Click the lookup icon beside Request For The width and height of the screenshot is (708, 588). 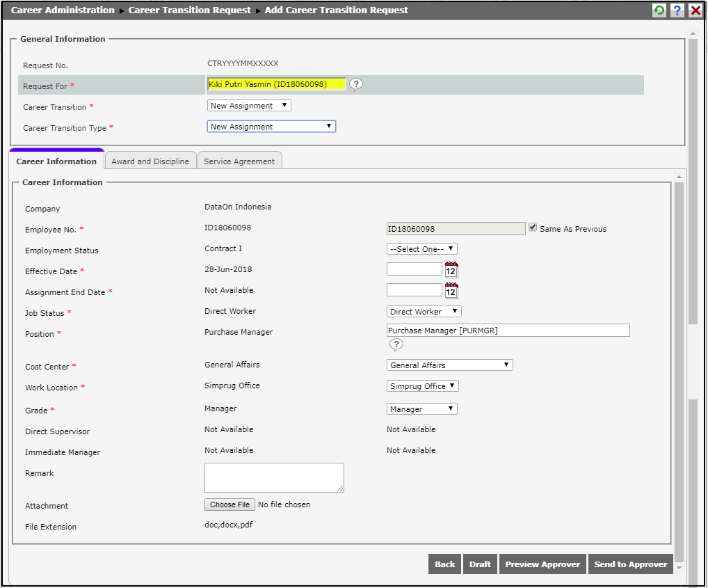coord(356,84)
